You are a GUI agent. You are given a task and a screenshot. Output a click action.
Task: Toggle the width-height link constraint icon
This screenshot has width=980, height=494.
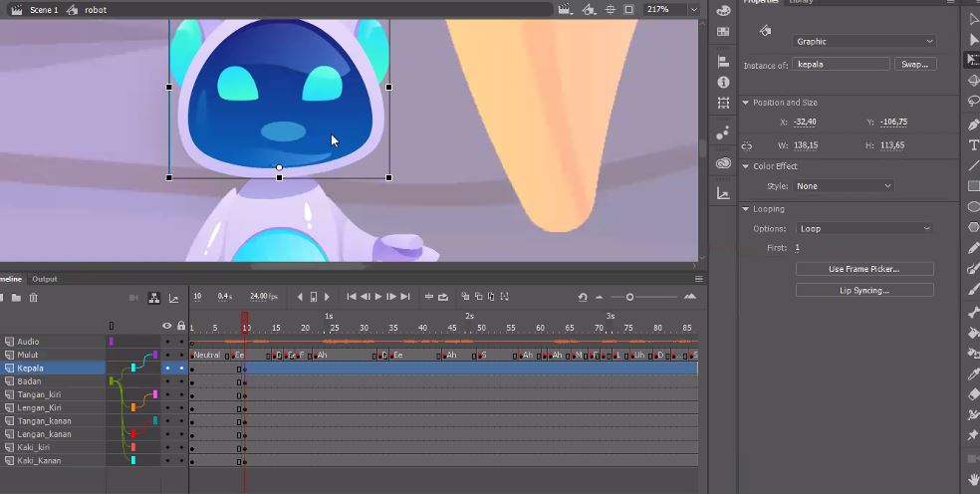click(748, 146)
